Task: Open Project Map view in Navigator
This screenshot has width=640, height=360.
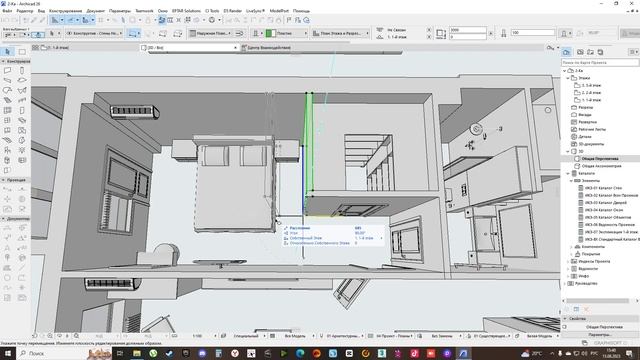Action: point(567,52)
